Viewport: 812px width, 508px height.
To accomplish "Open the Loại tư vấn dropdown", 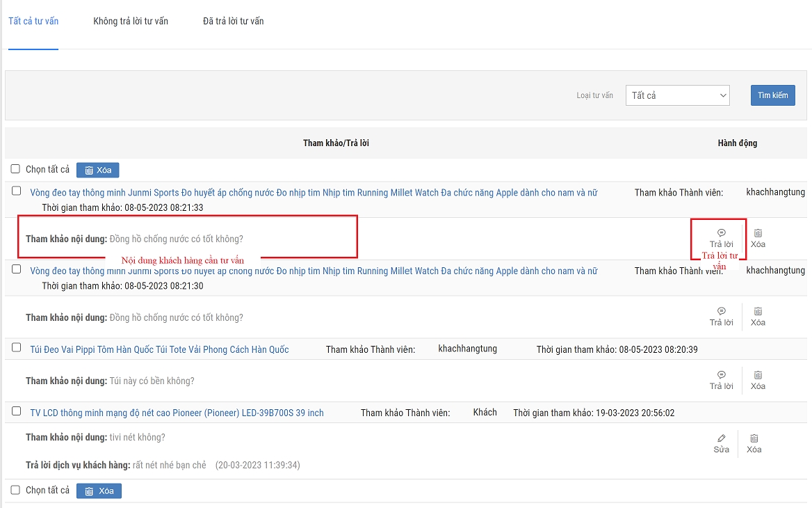I will tap(677, 95).
